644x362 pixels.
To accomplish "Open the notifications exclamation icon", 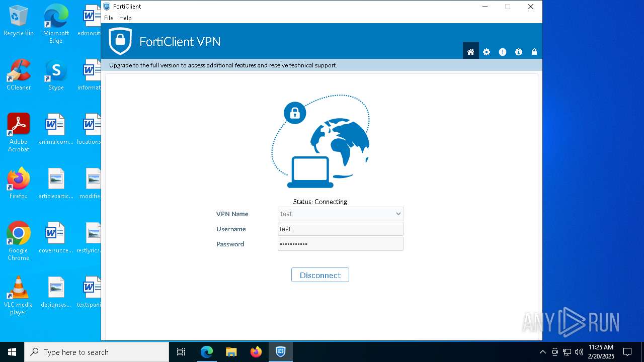I will tap(503, 52).
